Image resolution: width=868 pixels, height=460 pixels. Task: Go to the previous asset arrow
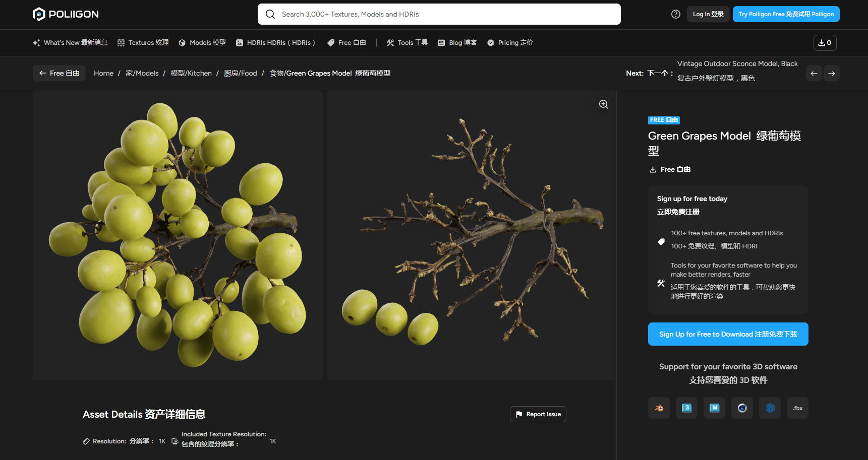click(x=814, y=74)
